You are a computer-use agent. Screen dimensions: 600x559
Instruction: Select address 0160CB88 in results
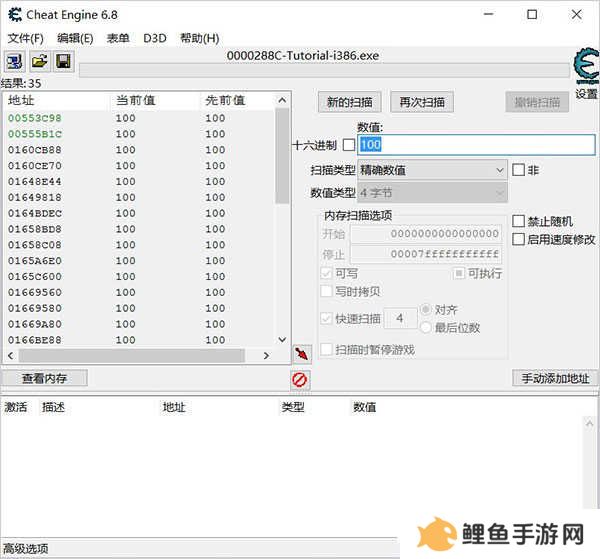point(34,150)
